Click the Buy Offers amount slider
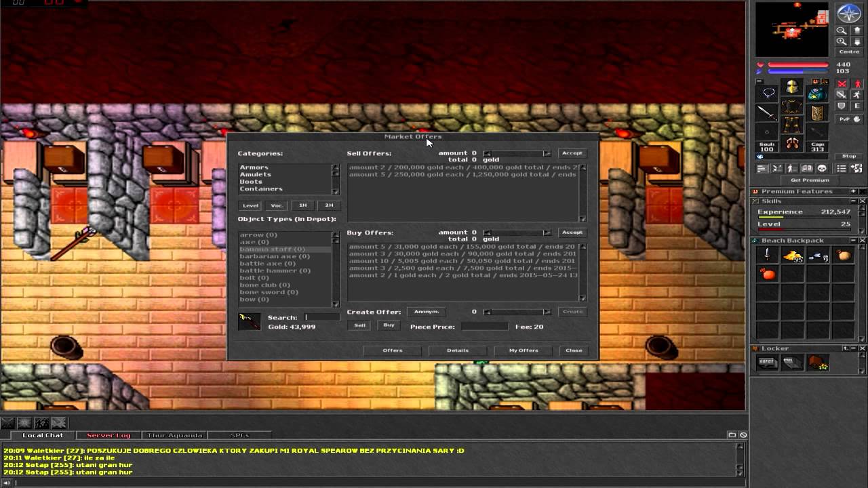 pos(517,232)
